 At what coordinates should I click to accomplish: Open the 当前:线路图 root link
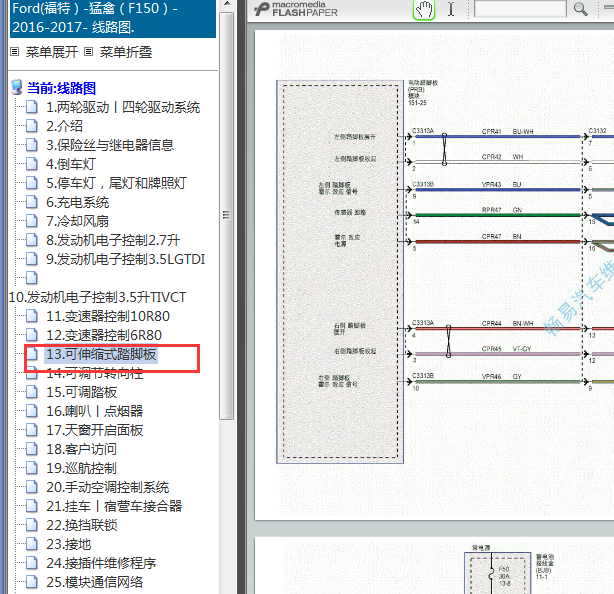tap(61, 88)
